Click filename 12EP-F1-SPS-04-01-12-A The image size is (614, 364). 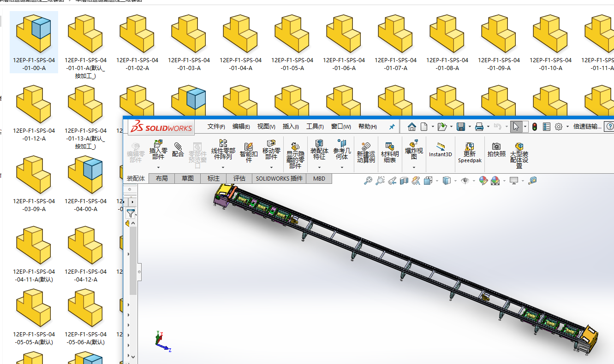[34, 135]
